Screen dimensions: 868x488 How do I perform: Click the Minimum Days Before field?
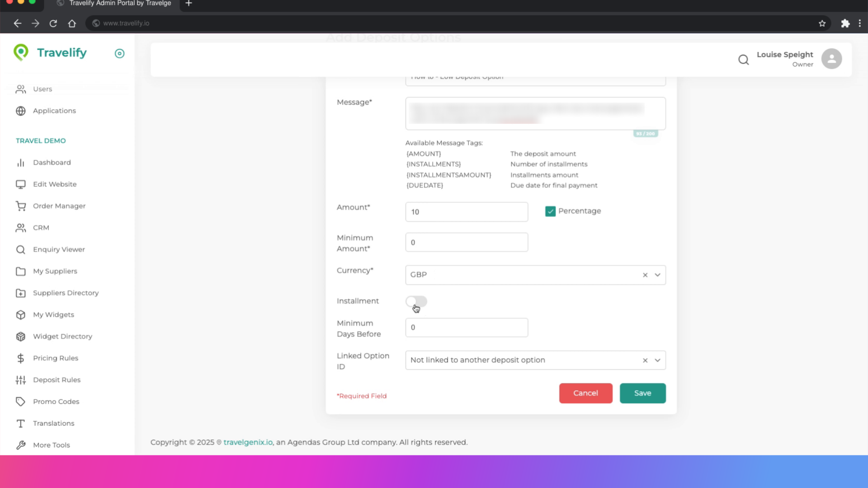[x=466, y=328]
